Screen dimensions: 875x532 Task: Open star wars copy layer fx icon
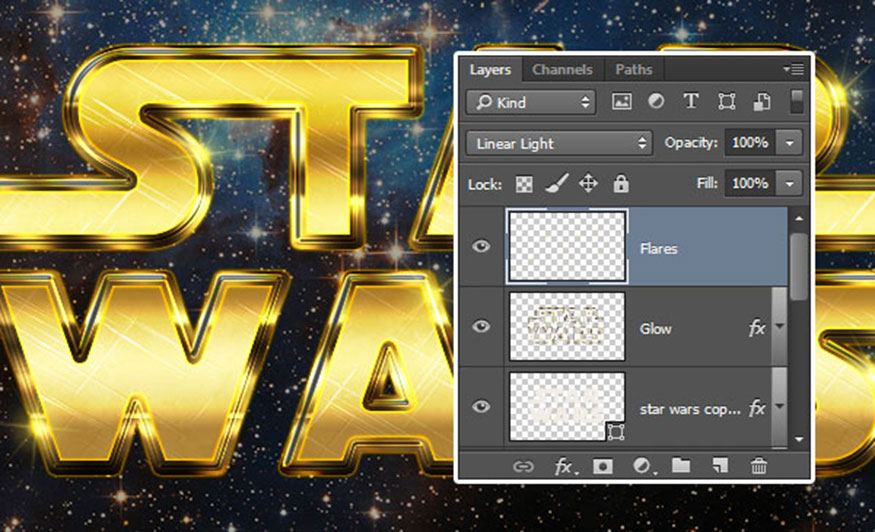pos(757,408)
